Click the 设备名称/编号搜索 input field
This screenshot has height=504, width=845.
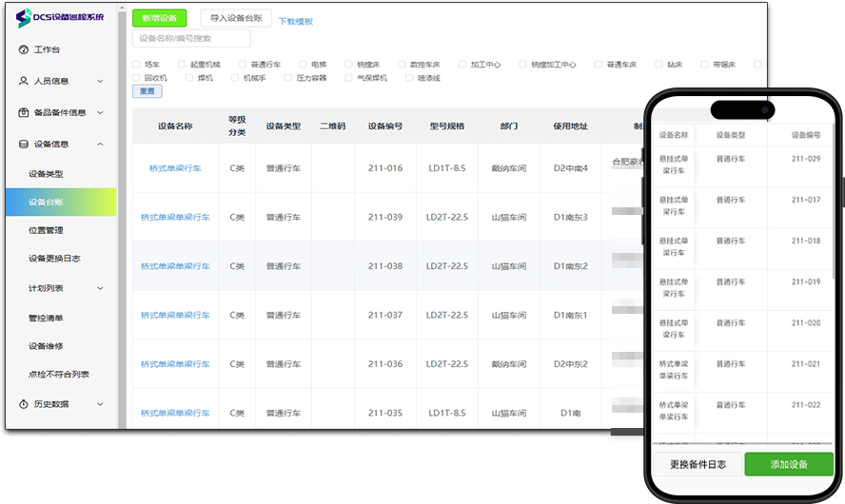coord(191,38)
